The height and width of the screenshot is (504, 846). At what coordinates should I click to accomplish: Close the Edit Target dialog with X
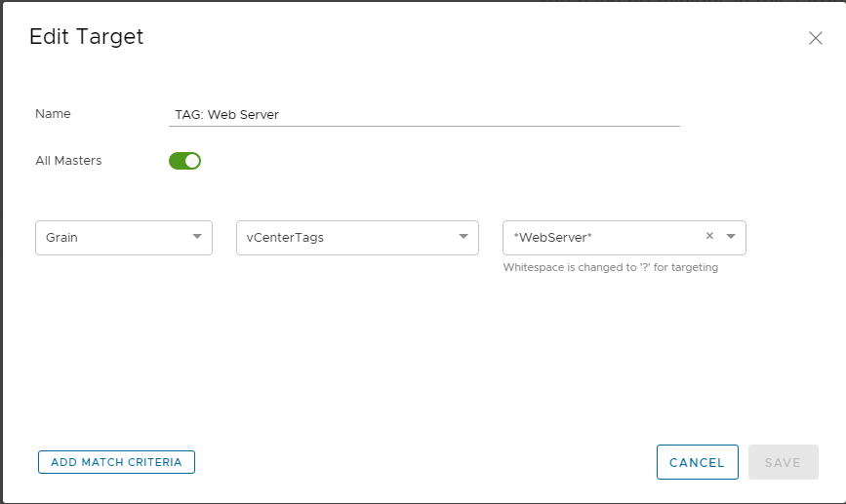816,38
